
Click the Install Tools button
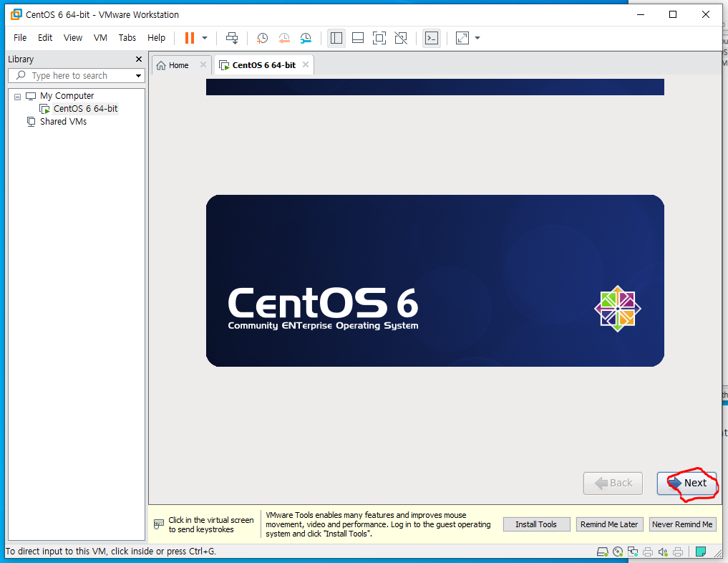click(x=536, y=524)
